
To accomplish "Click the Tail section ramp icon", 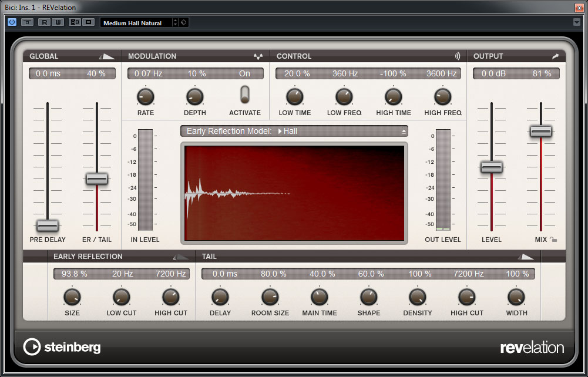I will coord(526,257).
